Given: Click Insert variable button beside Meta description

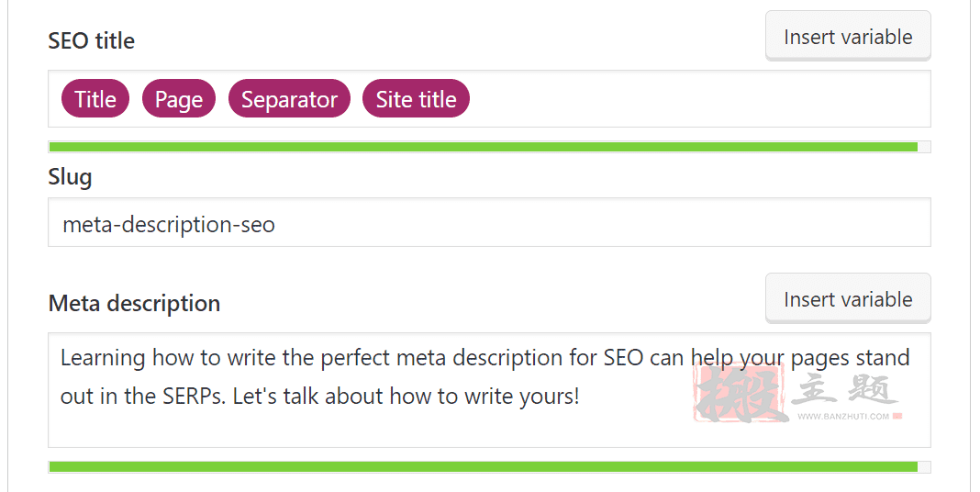Looking at the screenshot, I should click(848, 298).
